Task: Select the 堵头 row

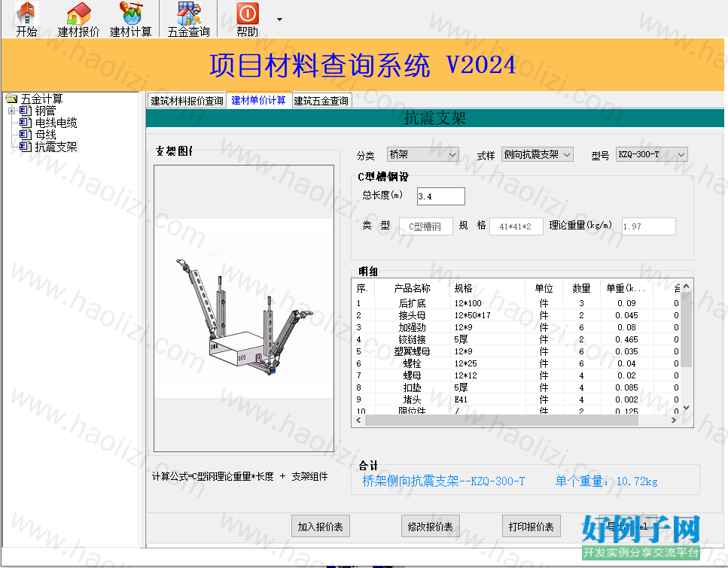Action: click(516, 399)
